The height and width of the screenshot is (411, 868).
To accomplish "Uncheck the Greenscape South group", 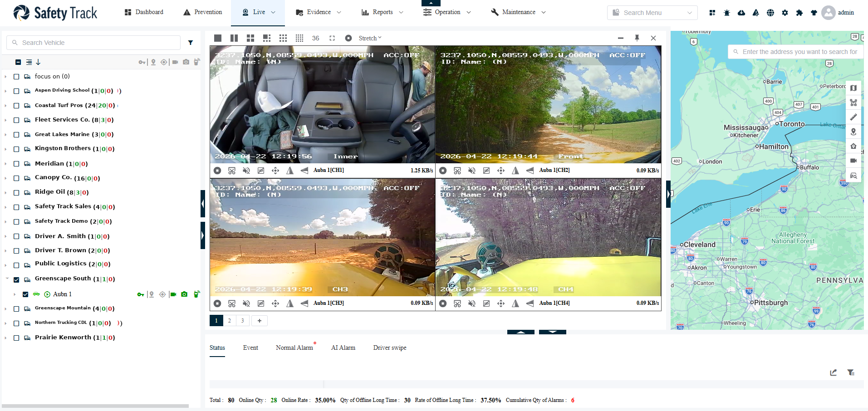I will click(x=16, y=280).
